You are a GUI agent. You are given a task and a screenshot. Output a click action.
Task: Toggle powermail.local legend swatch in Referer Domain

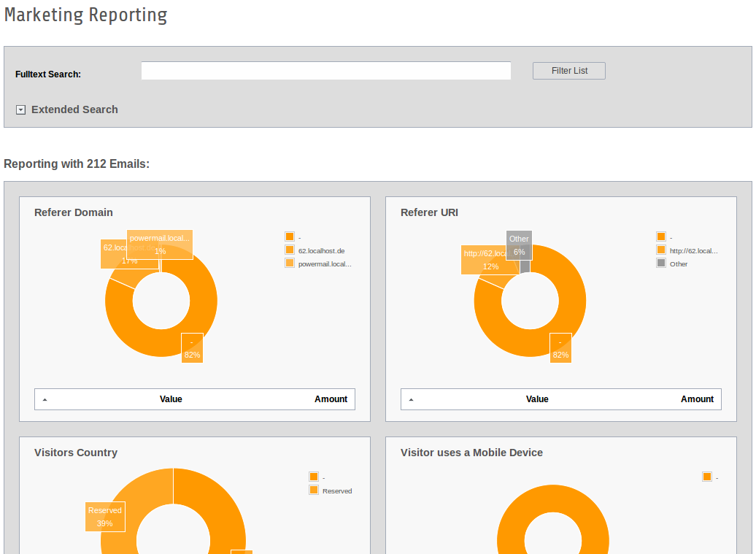click(x=290, y=263)
